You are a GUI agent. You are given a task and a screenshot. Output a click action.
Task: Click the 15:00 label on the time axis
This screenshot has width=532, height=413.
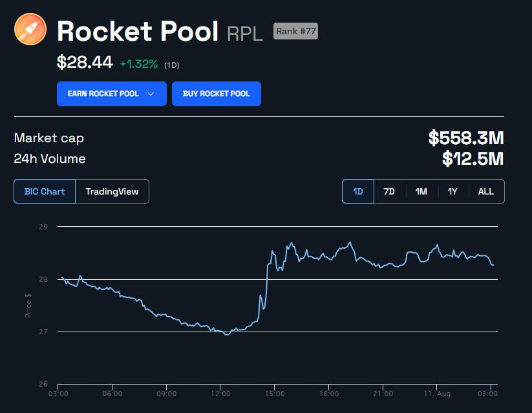click(275, 393)
